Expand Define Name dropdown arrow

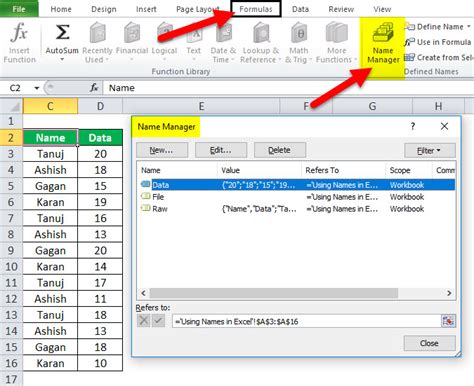(x=469, y=26)
